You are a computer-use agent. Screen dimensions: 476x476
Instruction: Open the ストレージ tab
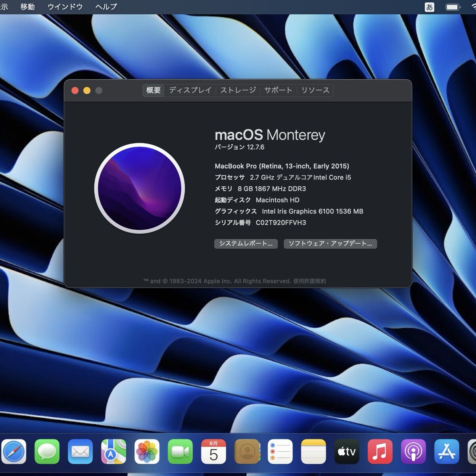click(238, 90)
